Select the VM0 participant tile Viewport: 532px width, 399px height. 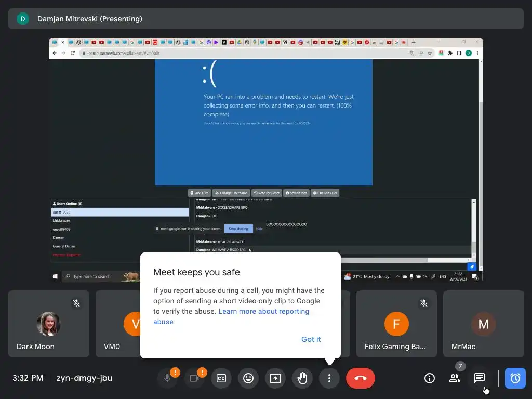click(118, 324)
